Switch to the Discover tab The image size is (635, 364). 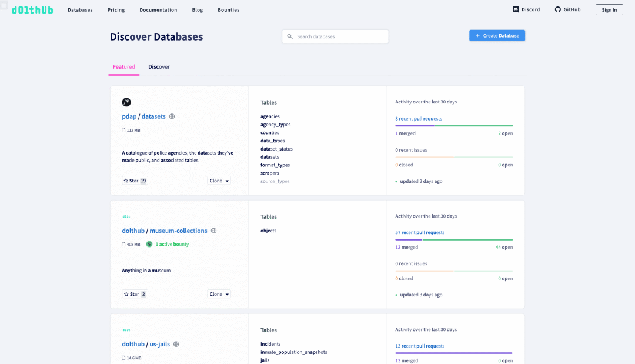tap(159, 67)
